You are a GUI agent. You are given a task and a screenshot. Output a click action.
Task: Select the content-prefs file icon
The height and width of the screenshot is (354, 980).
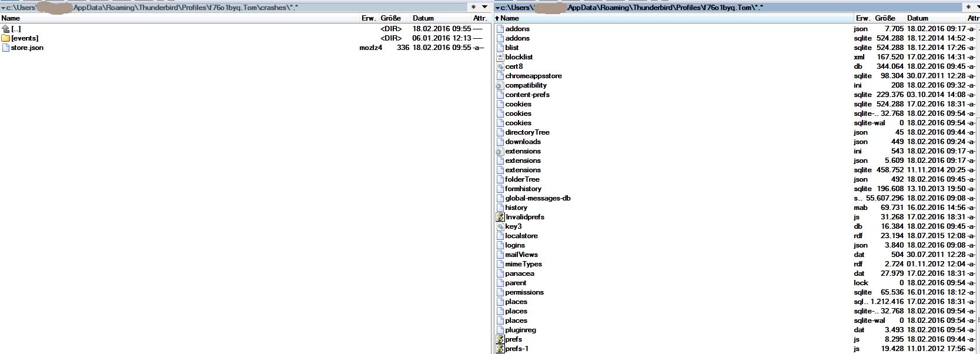[x=500, y=95]
